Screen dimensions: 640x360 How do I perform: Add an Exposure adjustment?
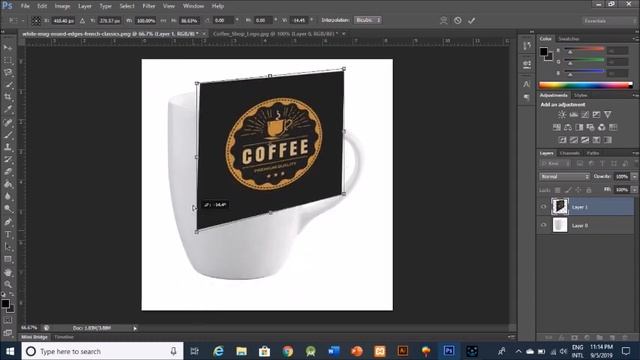(596, 115)
